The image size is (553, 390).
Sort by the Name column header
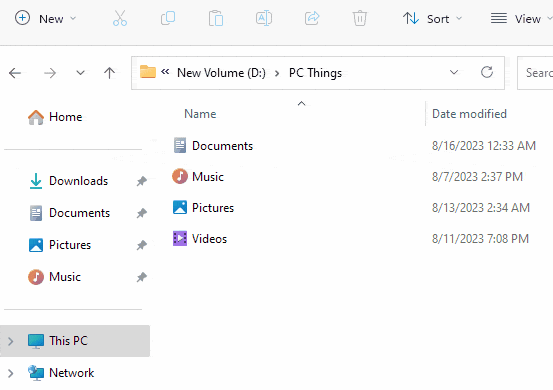pyautogui.click(x=200, y=114)
